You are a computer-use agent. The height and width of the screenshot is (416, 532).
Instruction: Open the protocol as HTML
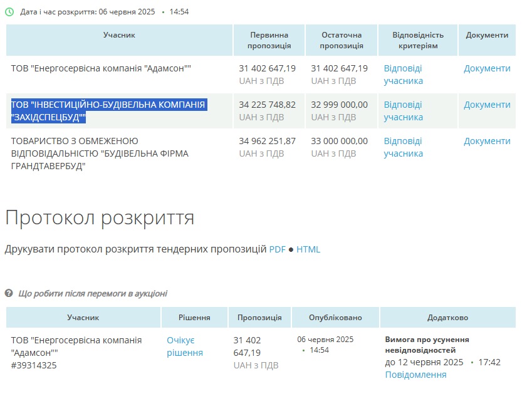(x=308, y=249)
